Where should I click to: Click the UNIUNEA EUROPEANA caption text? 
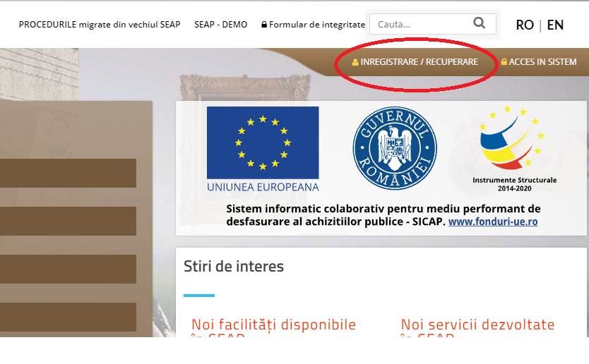point(263,187)
